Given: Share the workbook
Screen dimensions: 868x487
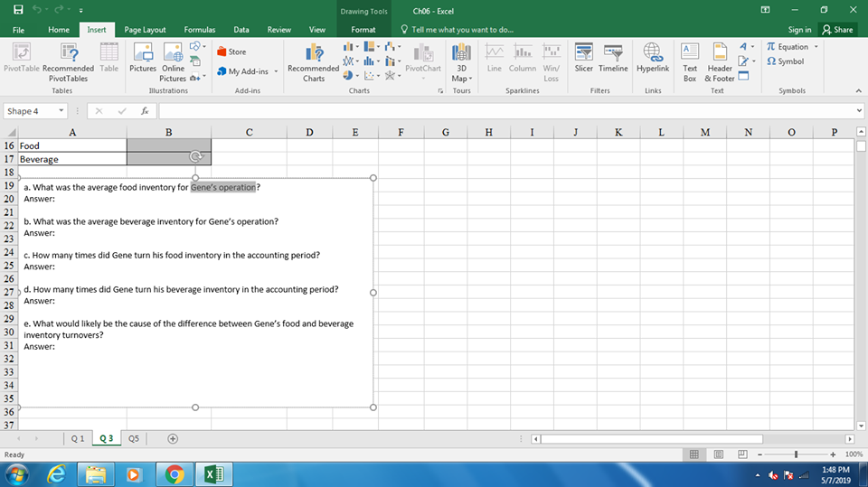Looking at the screenshot, I should [837, 30].
